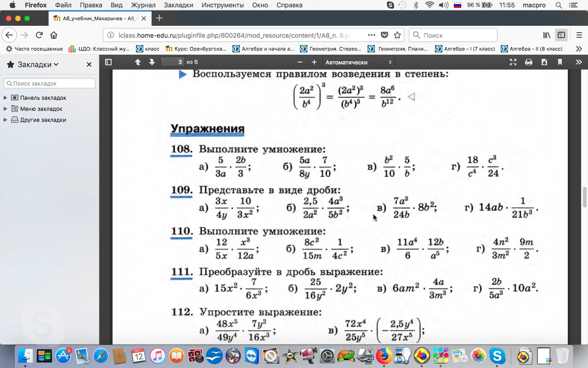Click the Поиск закладок search field
The width and height of the screenshot is (588, 368).
coord(50,83)
